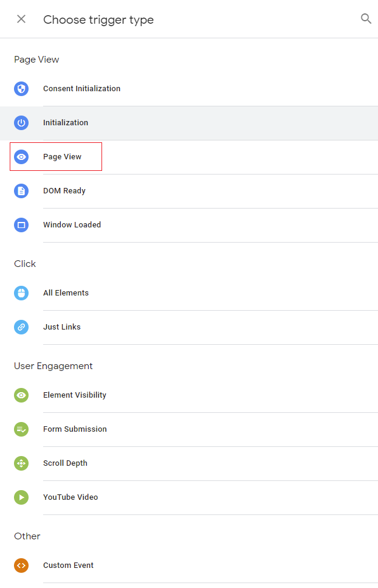Close the Choose trigger type panel
378x588 pixels.
21,19
